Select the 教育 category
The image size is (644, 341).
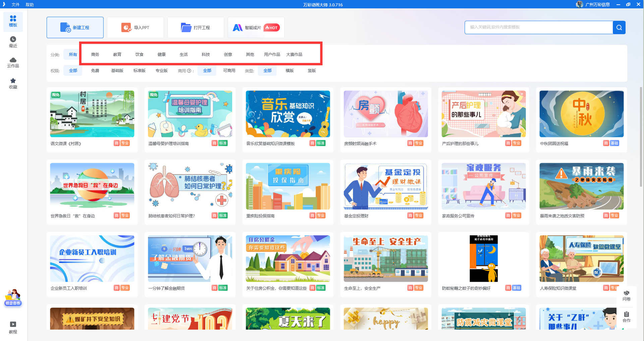point(117,54)
